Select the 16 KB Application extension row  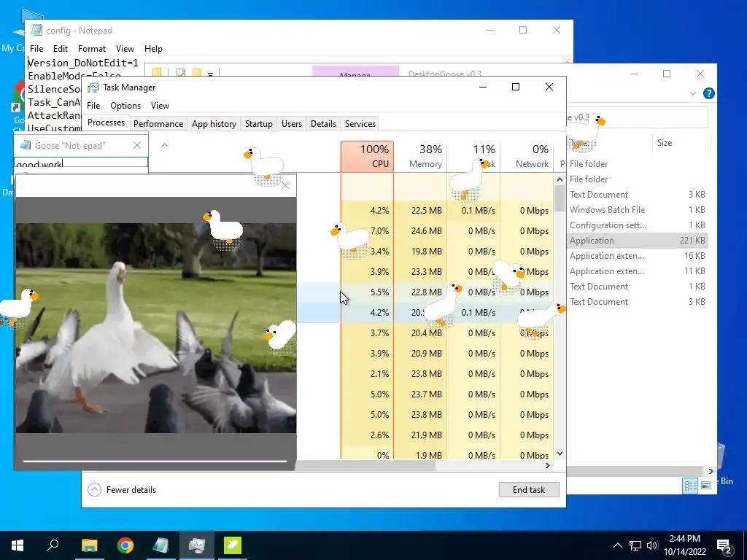click(x=638, y=256)
